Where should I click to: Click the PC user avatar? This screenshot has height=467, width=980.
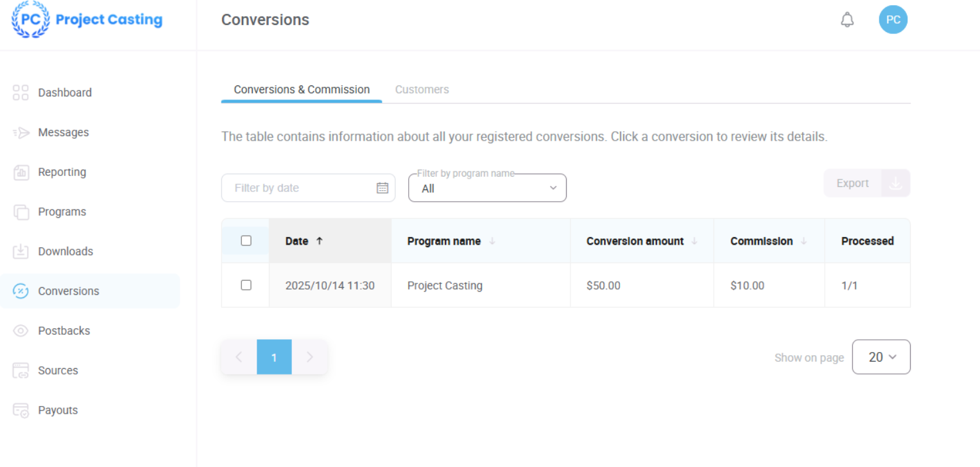click(893, 20)
